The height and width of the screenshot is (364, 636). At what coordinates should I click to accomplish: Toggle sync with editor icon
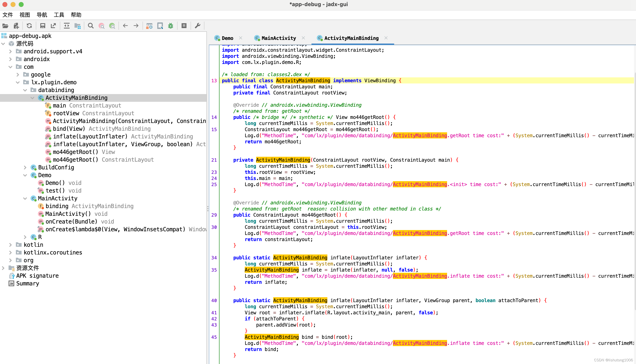pos(67,26)
